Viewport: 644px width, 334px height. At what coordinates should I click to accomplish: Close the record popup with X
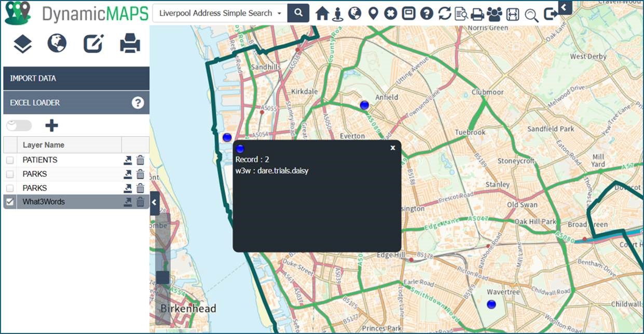(393, 148)
